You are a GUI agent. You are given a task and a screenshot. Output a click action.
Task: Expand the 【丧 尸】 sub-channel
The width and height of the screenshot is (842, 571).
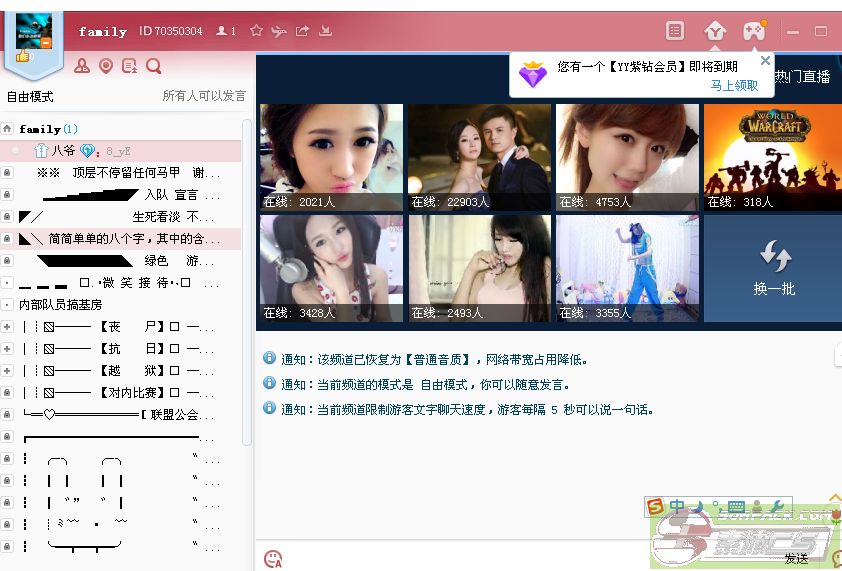[x=7, y=327]
